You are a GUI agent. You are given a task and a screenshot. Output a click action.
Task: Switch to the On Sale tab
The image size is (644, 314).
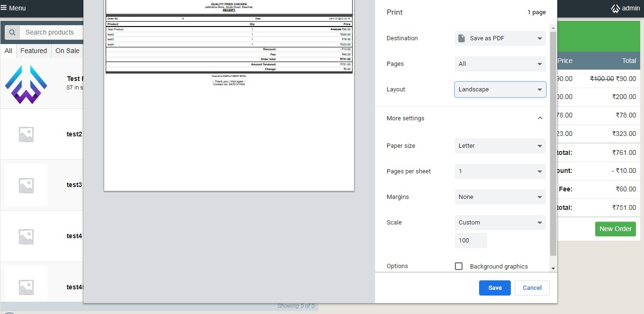click(x=67, y=51)
